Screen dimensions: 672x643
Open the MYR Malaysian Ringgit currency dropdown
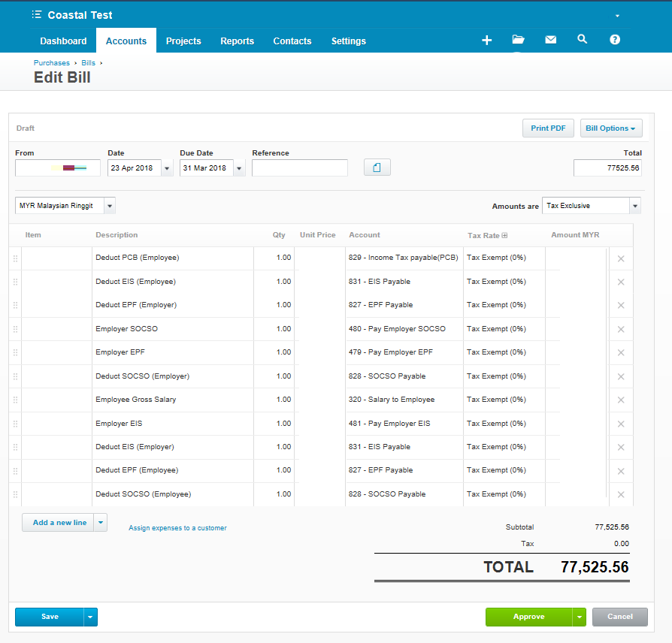tap(110, 206)
